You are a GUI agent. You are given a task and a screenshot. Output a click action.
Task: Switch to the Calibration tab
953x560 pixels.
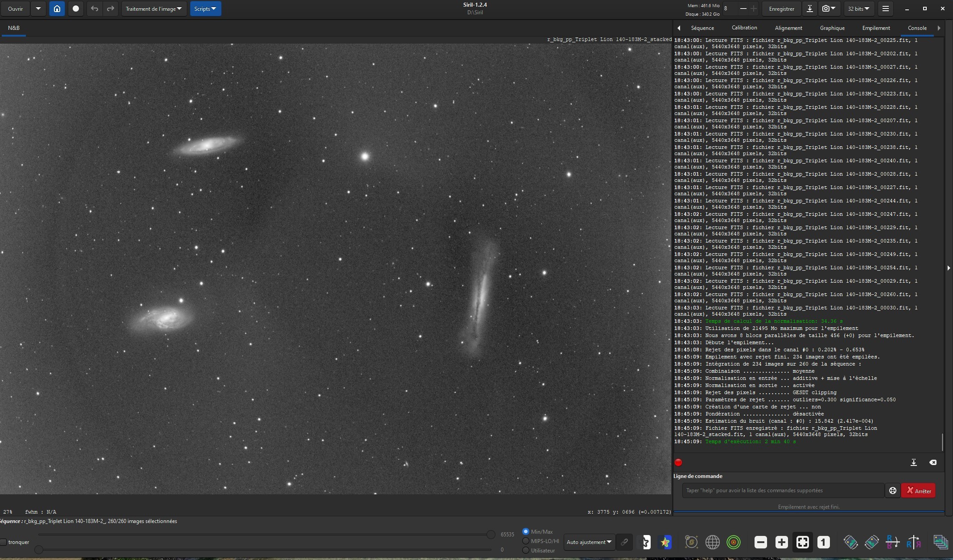pyautogui.click(x=744, y=28)
